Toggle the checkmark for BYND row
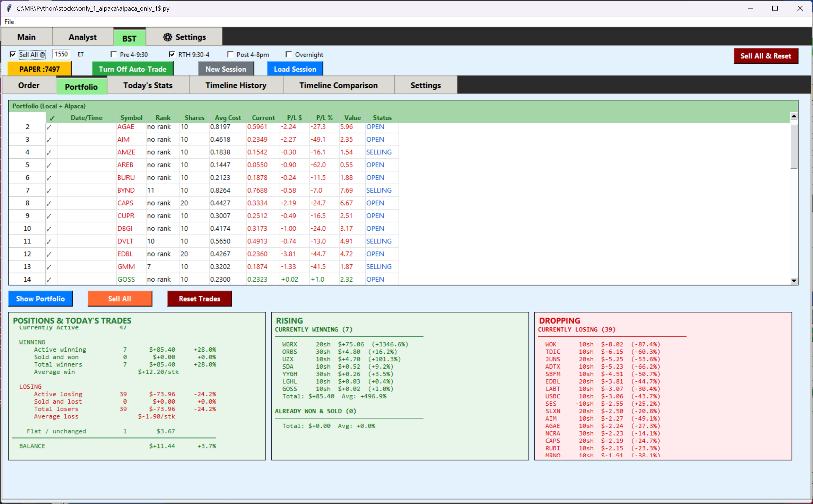The height and width of the screenshot is (504, 813). pyautogui.click(x=49, y=191)
